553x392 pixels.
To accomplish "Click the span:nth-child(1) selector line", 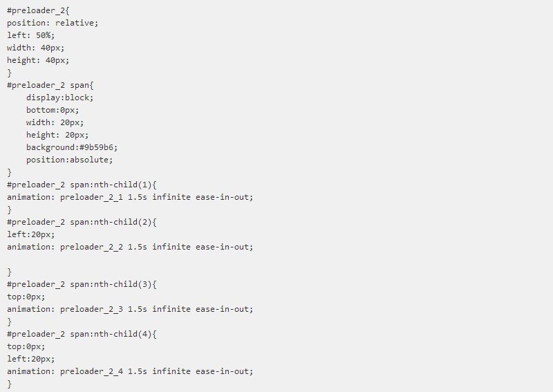I will [x=82, y=185].
